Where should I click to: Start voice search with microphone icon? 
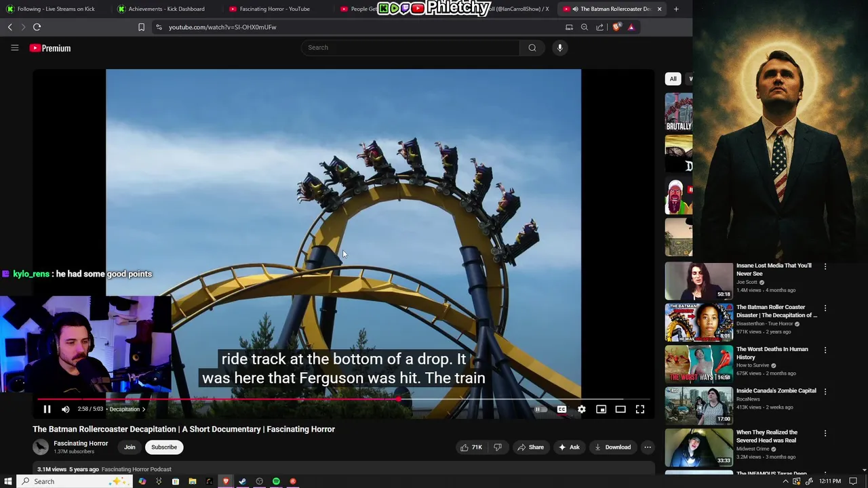tap(559, 47)
